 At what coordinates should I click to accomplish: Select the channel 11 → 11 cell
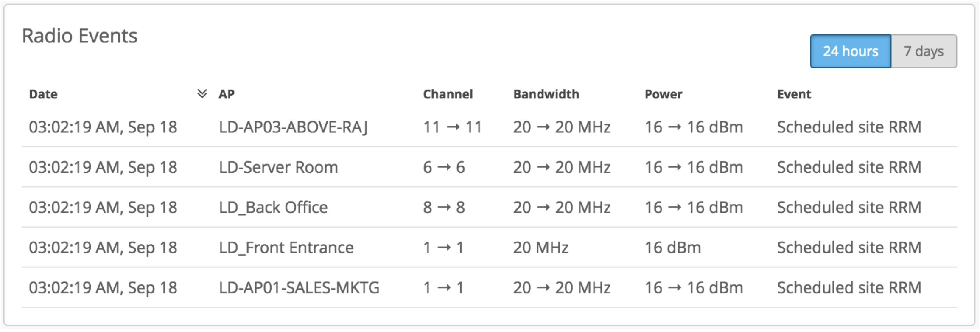[x=452, y=127]
